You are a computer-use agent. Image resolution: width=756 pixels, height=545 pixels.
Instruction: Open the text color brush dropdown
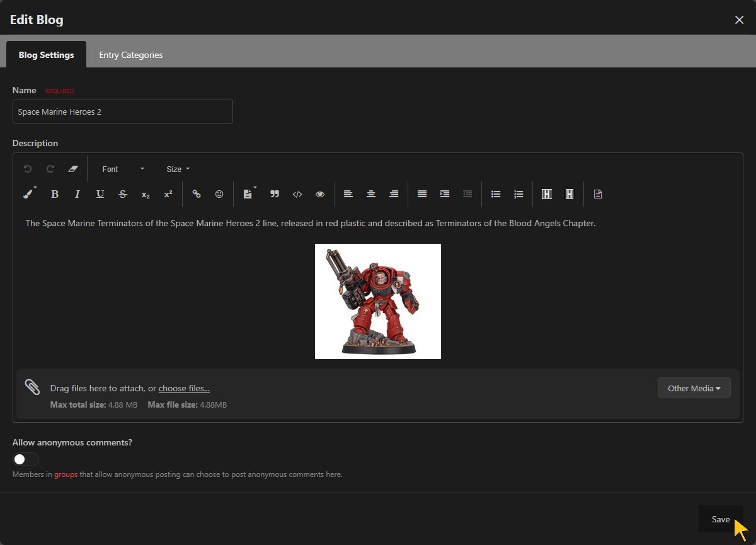click(x=29, y=194)
